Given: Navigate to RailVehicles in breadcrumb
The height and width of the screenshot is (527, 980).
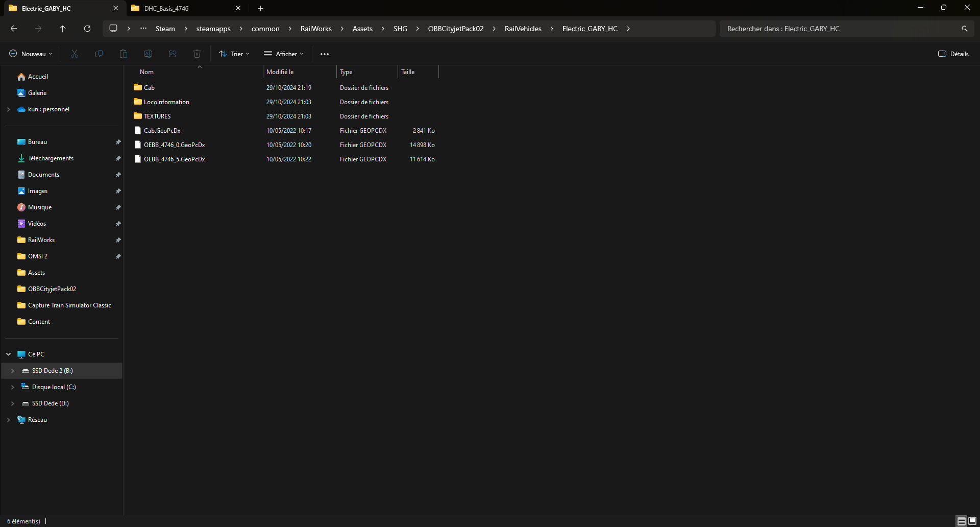Looking at the screenshot, I should tap(523, 29).
